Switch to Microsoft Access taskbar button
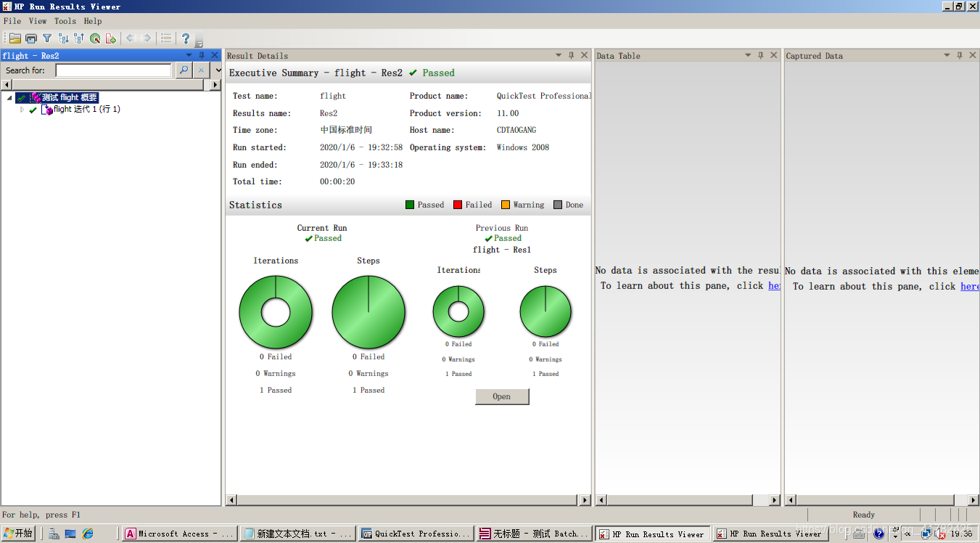The width and height of the screenshot is (980, 543). 180,534
